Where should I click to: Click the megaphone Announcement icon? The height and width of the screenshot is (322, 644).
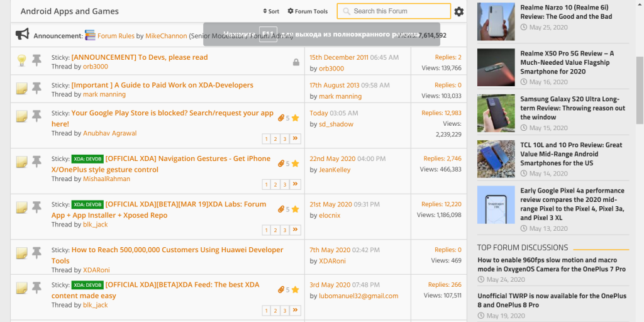pos(23,34)
